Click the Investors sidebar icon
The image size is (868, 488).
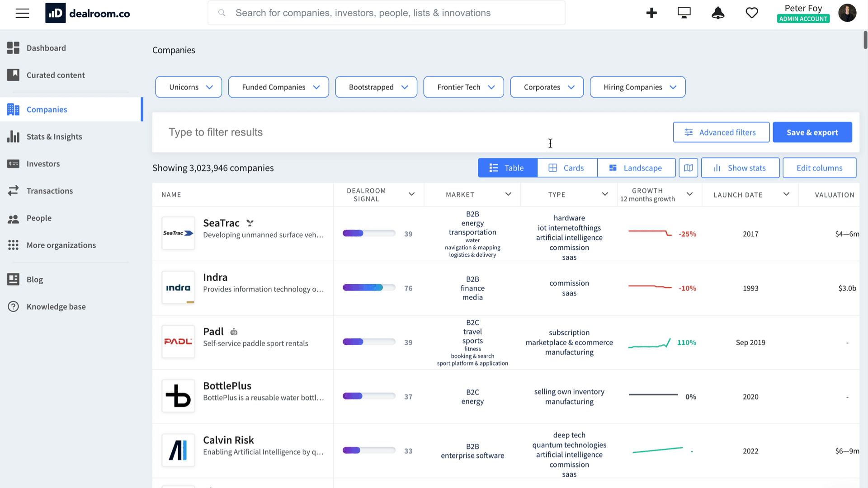[14, 164]
